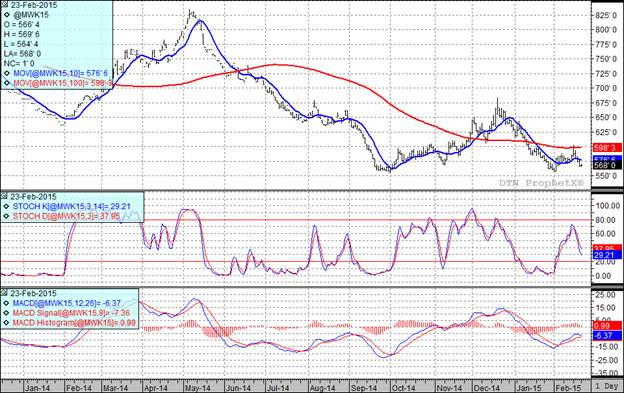Select the STOCH D[@MWK15,3] legend entry

click(x=66, y=216)
